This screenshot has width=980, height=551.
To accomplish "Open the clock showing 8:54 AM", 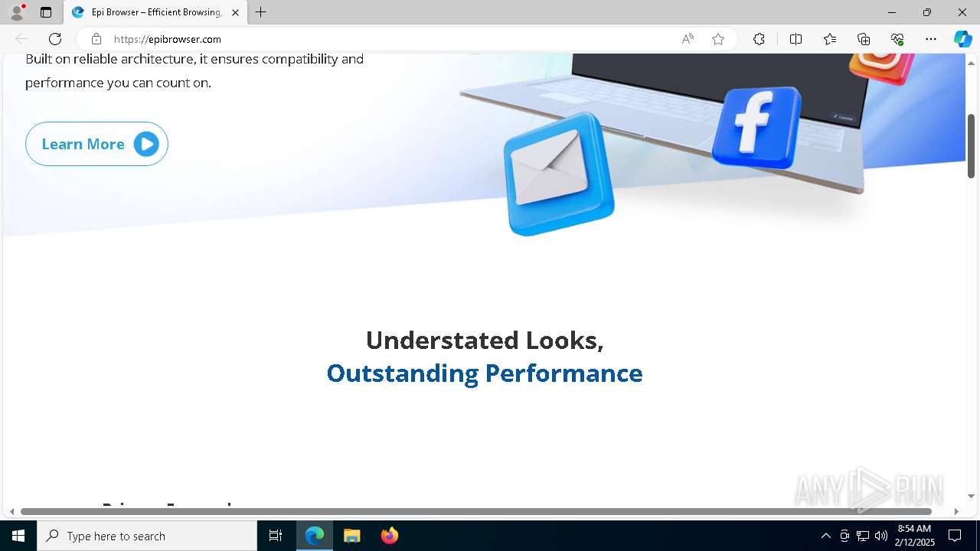I will [914, 536].
